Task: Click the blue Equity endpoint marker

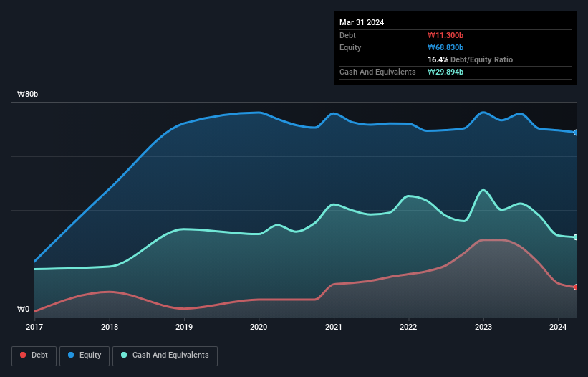Action: pos(576,133)
